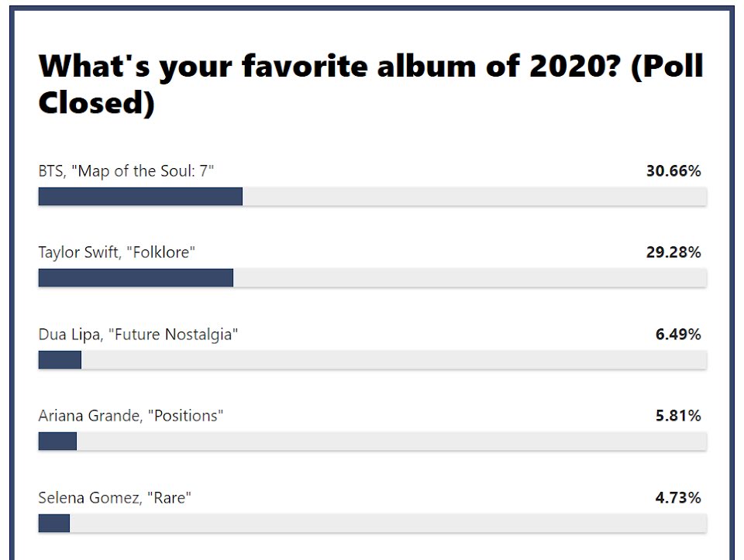Select the Taylor Swift "Folklore" option
Image resolution: width=744 pixels, height=560 pixels.
click(x=117, y=253)
